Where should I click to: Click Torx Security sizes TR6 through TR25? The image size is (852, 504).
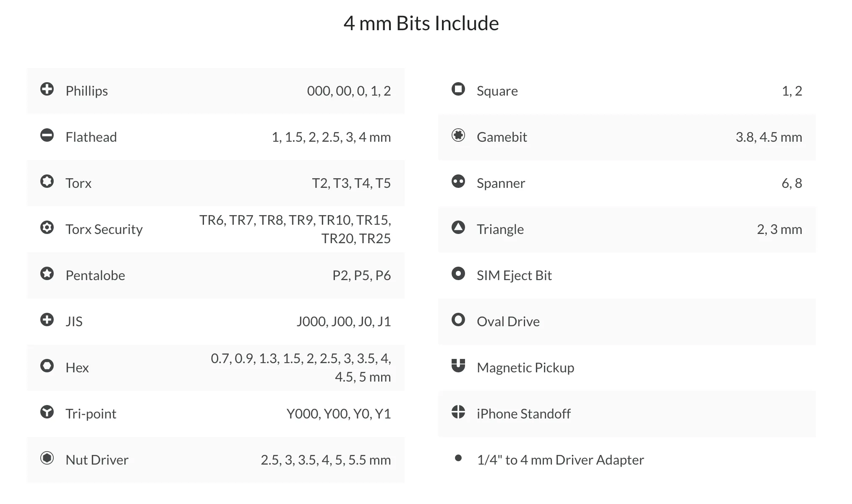pos(295,229)
